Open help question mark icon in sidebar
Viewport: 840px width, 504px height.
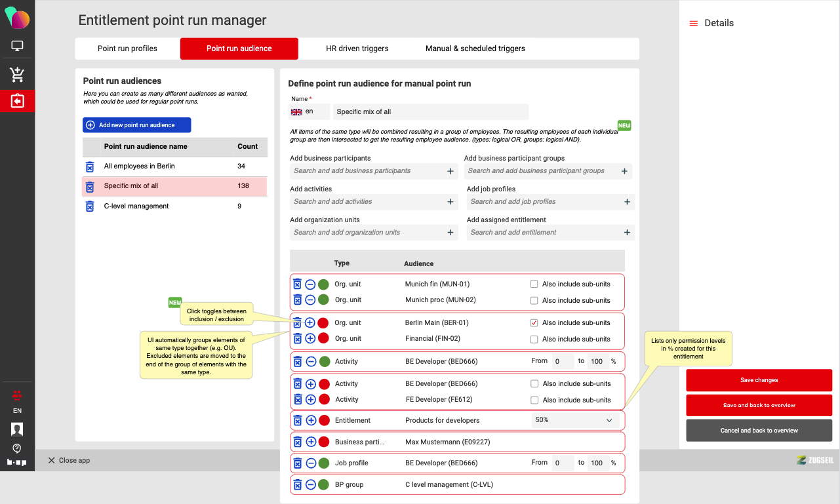point(17,448)
